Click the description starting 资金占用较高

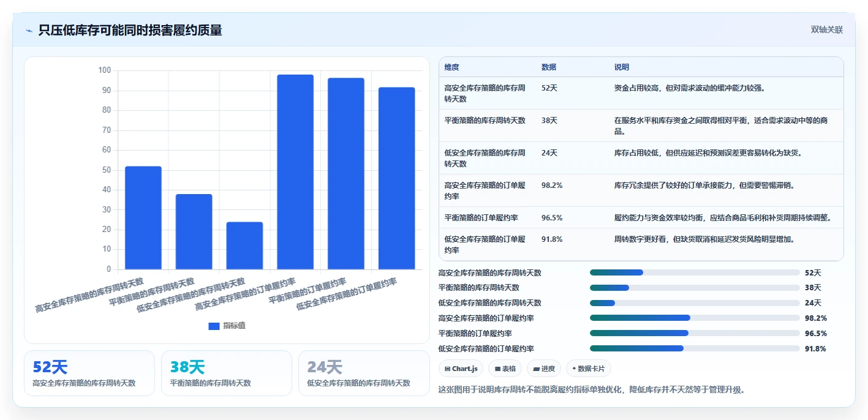pyautogui.click(x=689, y=88)
